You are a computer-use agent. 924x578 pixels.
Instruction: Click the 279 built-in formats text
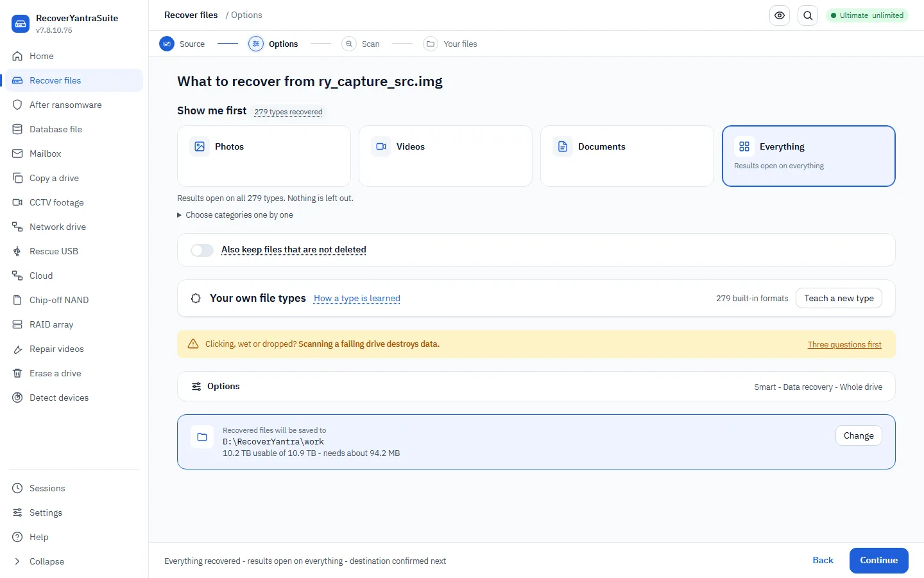point(752,299)
